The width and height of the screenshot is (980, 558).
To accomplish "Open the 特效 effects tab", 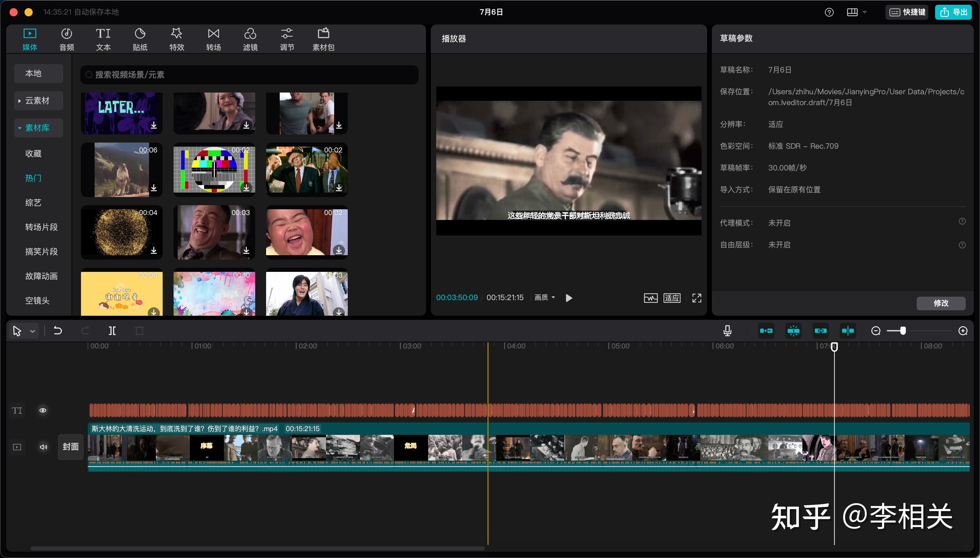I will point(177,39).
